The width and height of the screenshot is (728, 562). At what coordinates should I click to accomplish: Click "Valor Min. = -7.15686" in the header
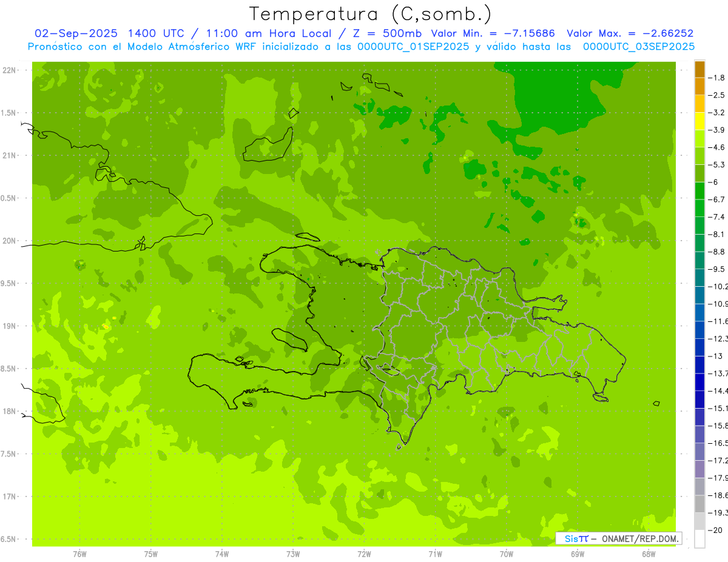click(x=493, y=33)
